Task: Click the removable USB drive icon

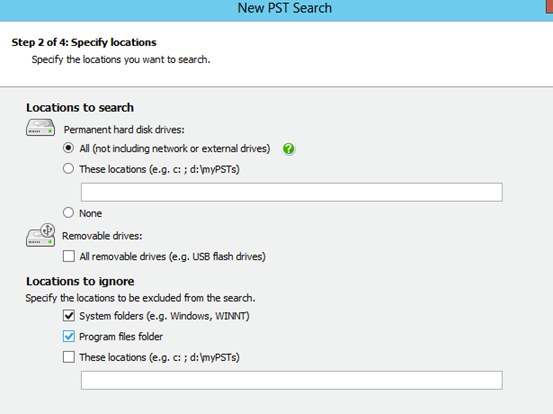Action: (x=40, y=235)
